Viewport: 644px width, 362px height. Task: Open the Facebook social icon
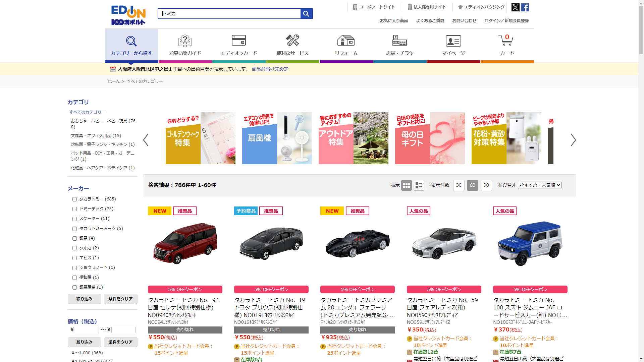pyautogui.click(x=525, y=7)
